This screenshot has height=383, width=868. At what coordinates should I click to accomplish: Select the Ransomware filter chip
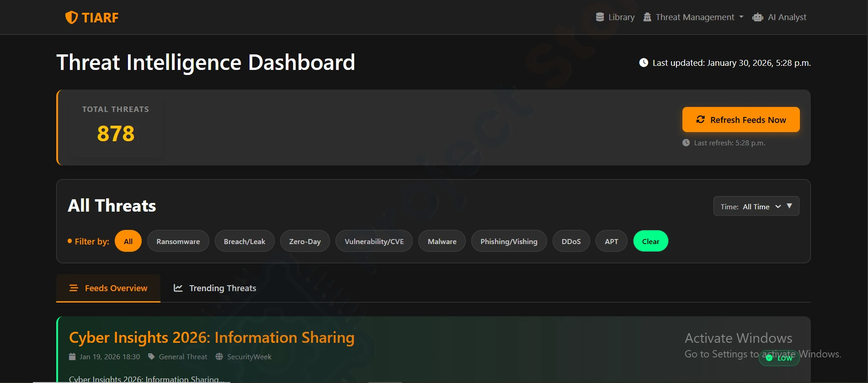[x=178, y=241]
